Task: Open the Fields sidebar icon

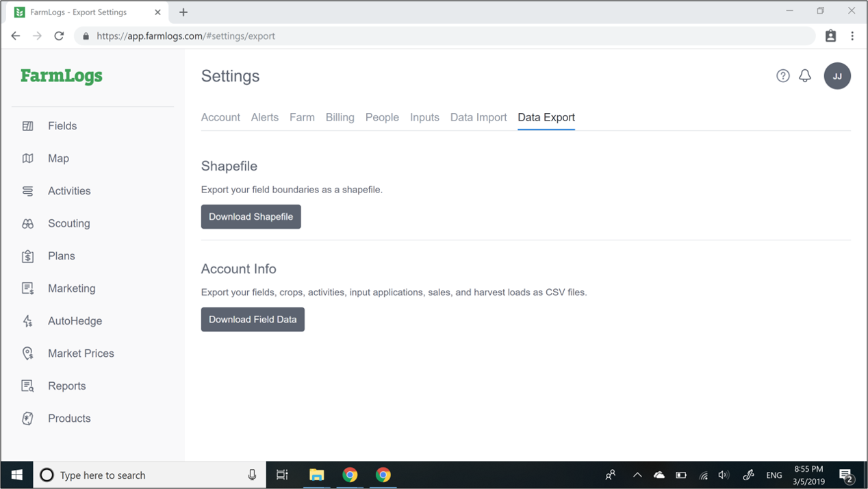Action: point(27,126)
